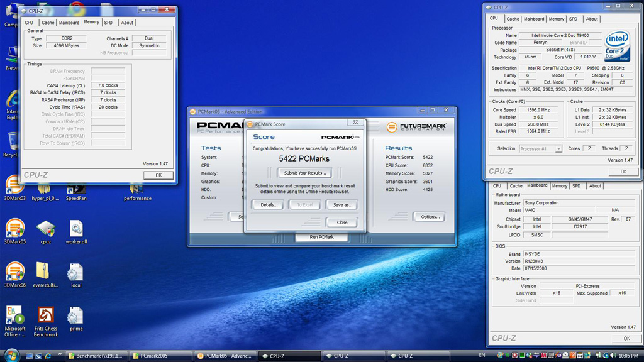The image size is (644, 362).
Task: Click the Memory Score 5327 value
Action: pos(428,173)
